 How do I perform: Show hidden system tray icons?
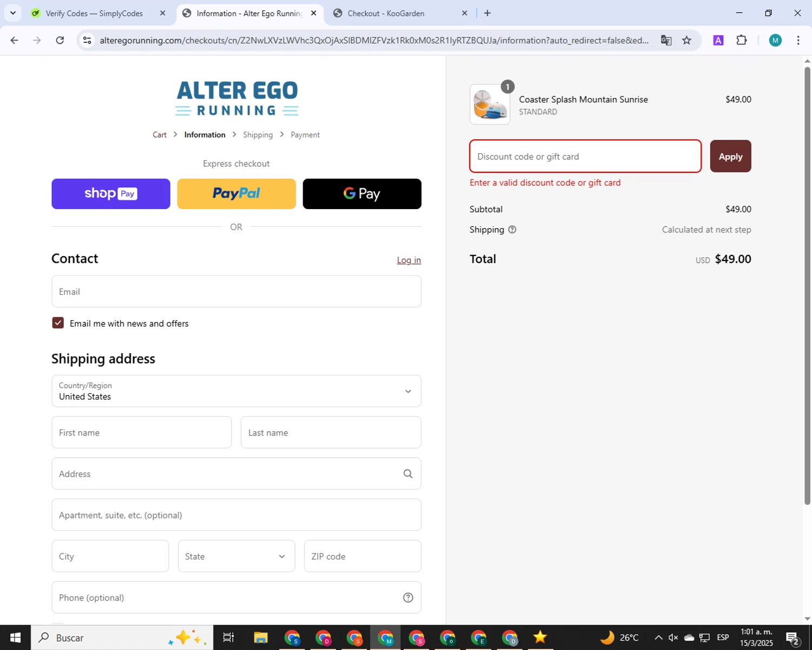658,638
